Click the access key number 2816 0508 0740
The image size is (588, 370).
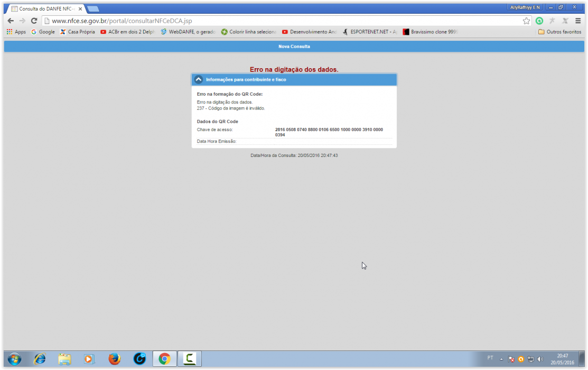click(329, 132)
